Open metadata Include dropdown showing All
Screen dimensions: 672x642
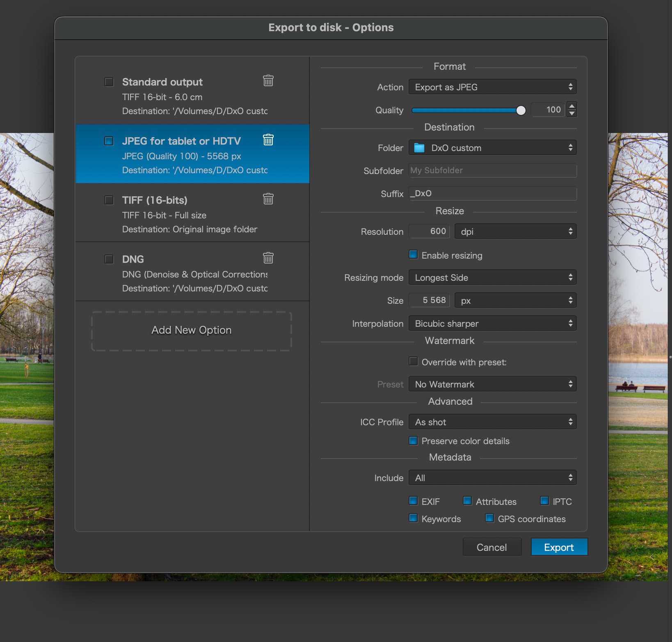(x=492, y=478)
